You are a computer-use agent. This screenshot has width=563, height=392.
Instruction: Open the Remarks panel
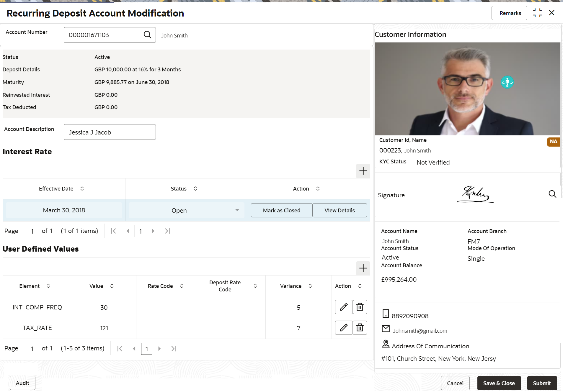point(510,13)
